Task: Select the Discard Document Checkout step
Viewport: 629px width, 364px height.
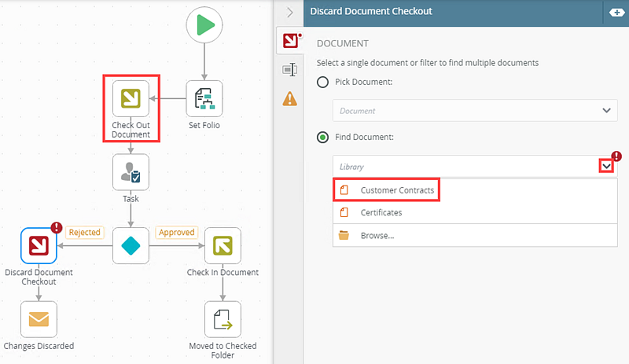Action: [x=39, y=246]
